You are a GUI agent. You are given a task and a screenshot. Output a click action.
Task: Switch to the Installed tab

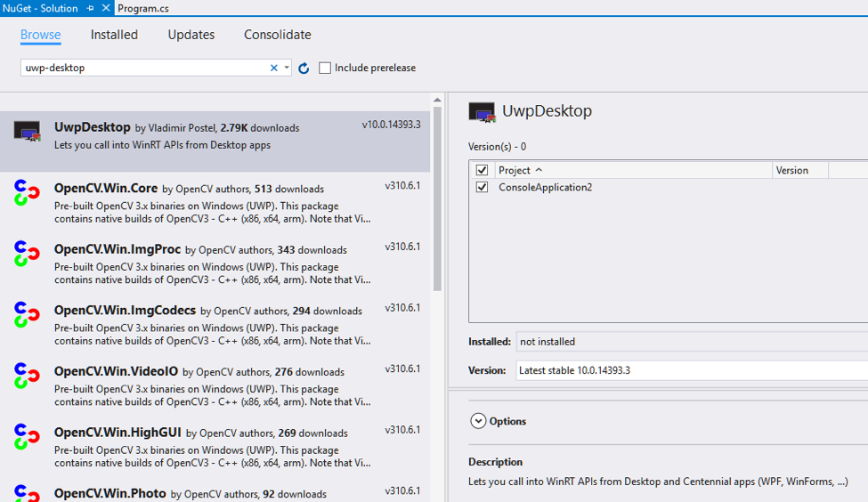point(114,35)
